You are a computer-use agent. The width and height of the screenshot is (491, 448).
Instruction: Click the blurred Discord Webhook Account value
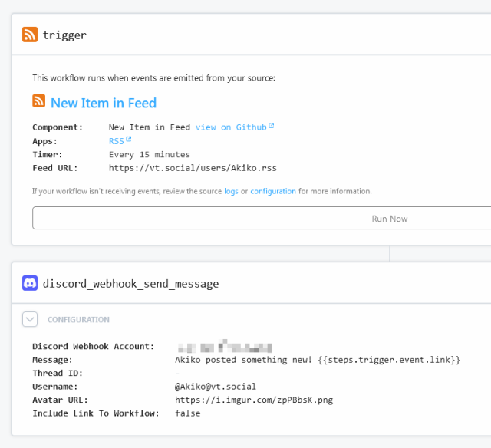[x=224, y=347]
